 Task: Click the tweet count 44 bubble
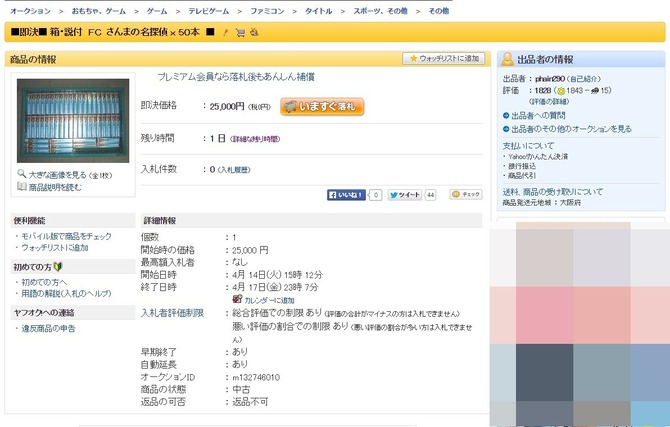tap(430, 195)
